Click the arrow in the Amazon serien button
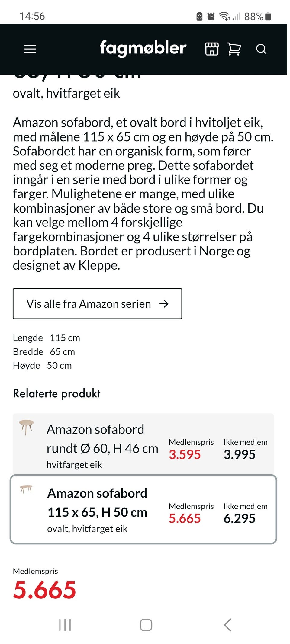This screenshot has height=644, width=290. [164, 304]
